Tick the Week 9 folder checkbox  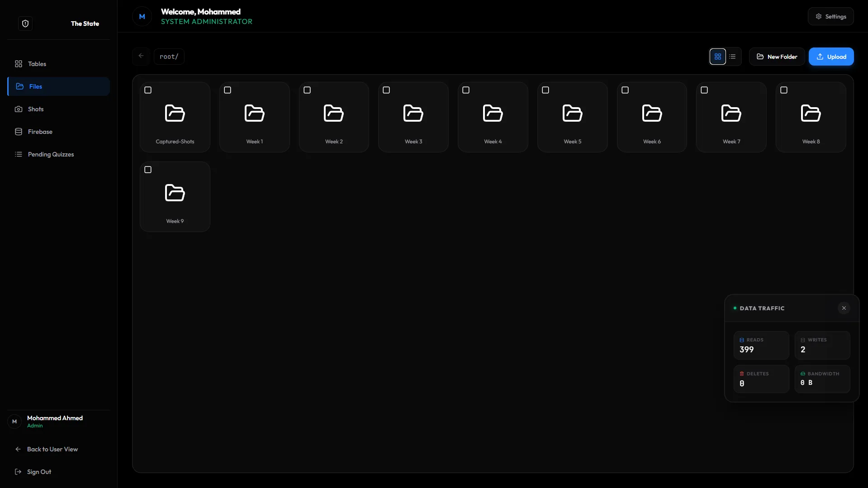(x=148, y=170)
